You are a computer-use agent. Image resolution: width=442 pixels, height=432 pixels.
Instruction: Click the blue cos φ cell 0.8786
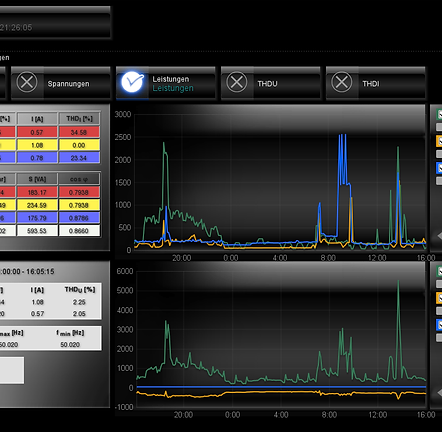[79, 218]
